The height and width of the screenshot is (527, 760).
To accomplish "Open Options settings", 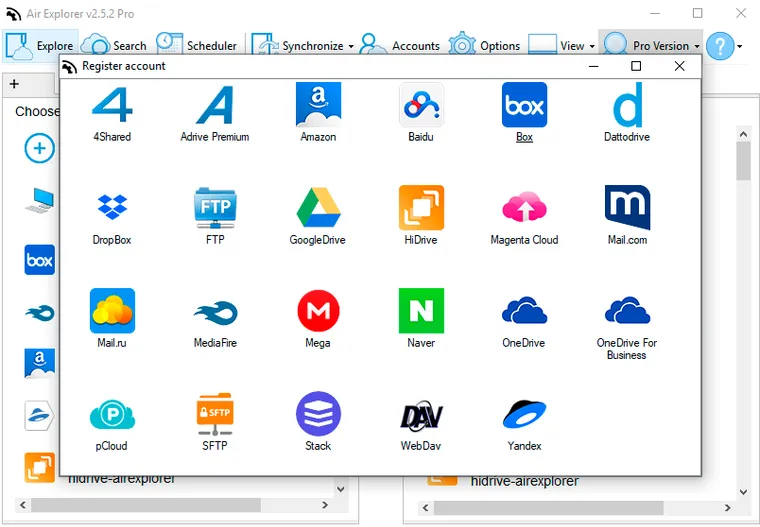I will [x=484, y=46].
